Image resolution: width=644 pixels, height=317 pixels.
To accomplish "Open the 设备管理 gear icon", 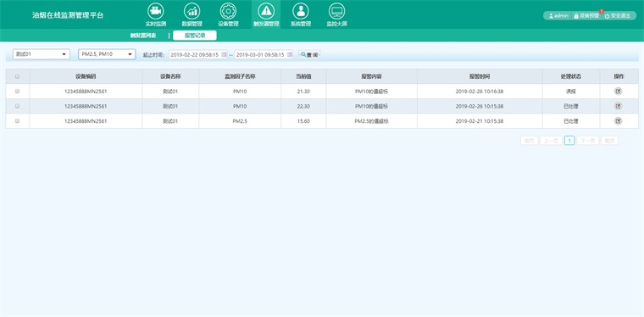I will (x=228, y=11).
